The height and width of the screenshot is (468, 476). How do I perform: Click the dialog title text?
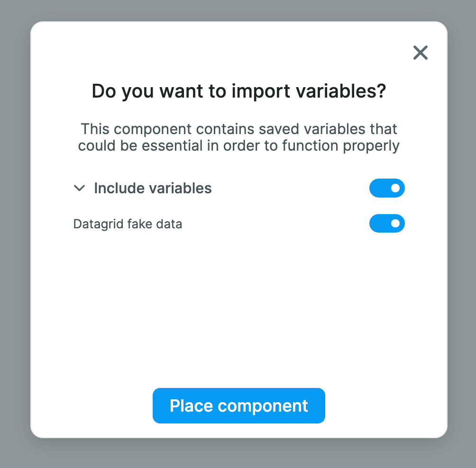point(238,91)
